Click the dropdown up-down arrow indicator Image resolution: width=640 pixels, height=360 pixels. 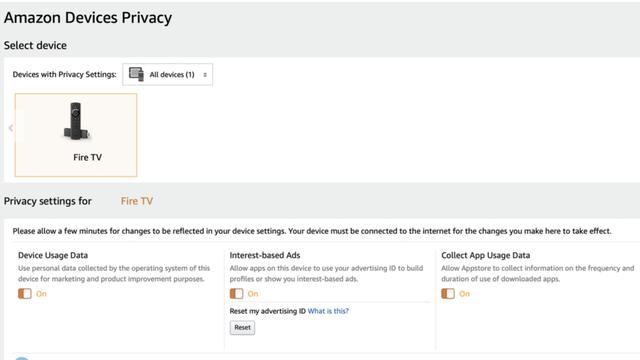[205, 75]
